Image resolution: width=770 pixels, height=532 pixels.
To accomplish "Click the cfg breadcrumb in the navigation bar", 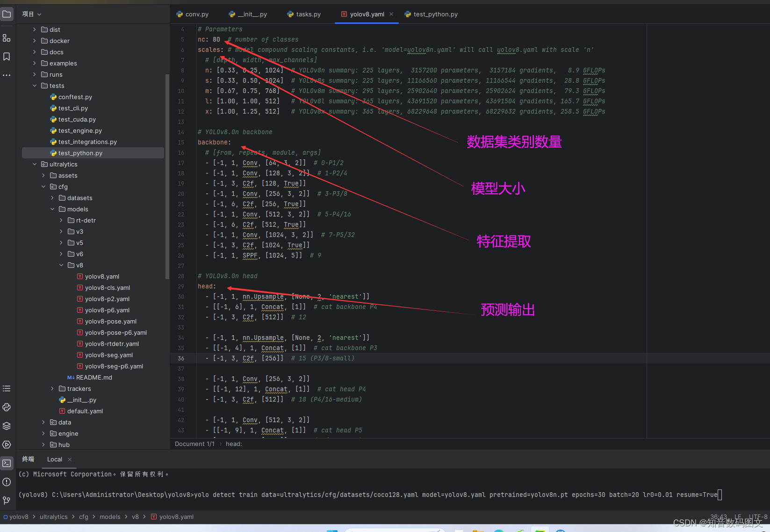I will (x=84, y=517).
